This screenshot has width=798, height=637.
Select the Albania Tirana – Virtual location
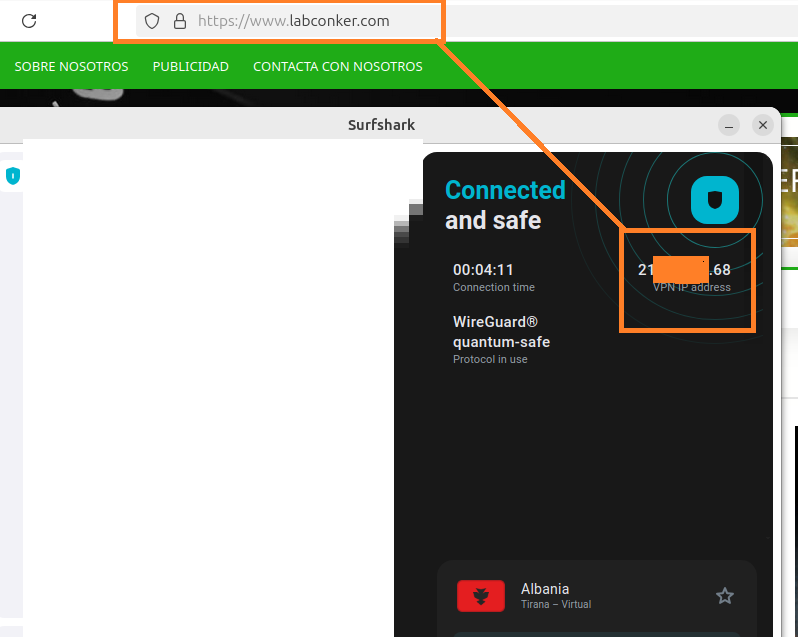click(596, 596)
